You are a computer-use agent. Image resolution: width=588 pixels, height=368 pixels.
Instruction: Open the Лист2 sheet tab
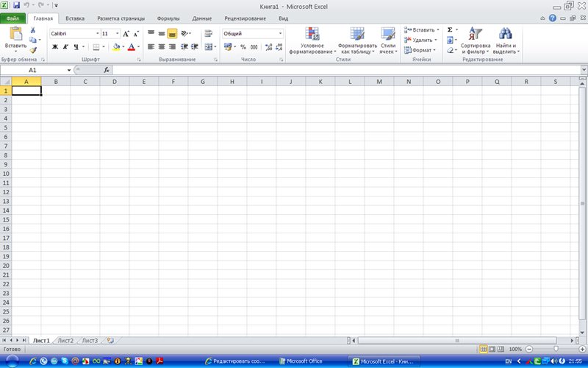click(65, 341)
